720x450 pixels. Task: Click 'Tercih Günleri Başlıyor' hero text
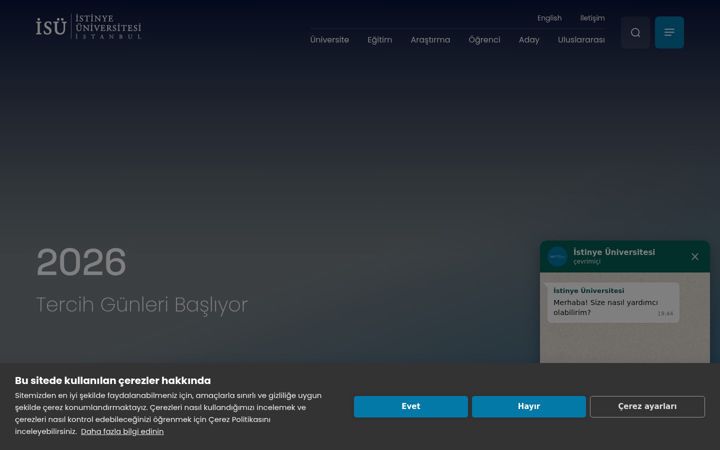142,304
